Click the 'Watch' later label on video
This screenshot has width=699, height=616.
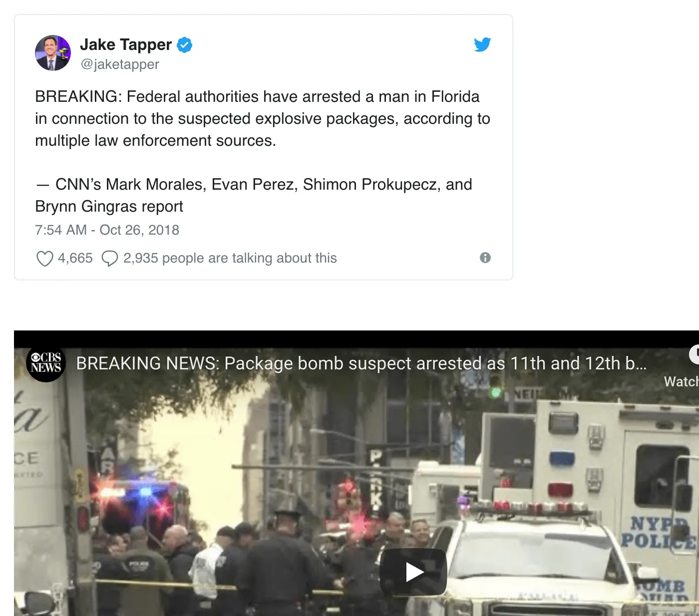pyautogui.click(x=681, y=381)
